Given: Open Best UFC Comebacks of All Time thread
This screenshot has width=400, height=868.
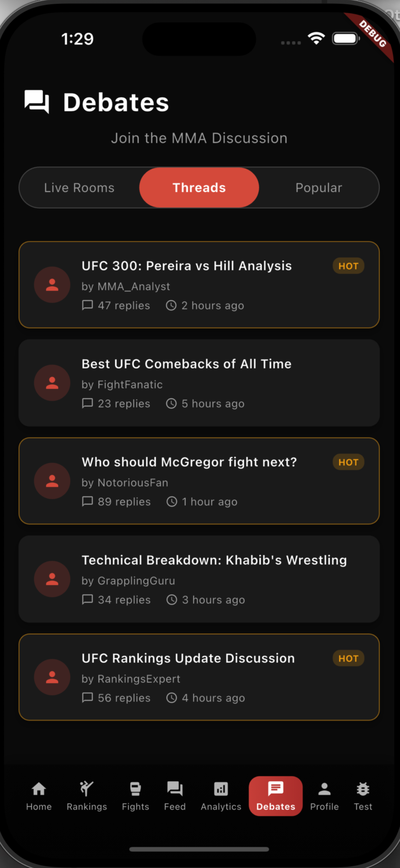Looking at the screenshot, I should 187,364.
